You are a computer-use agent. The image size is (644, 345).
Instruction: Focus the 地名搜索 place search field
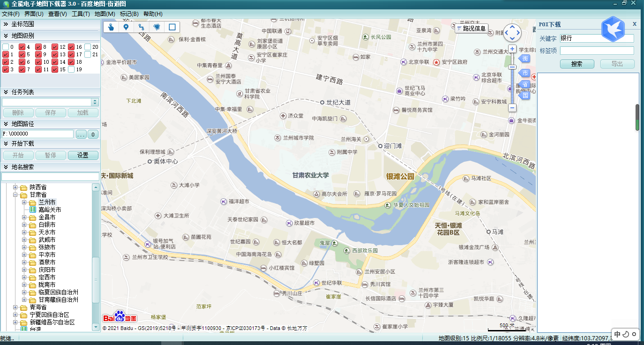51,177
